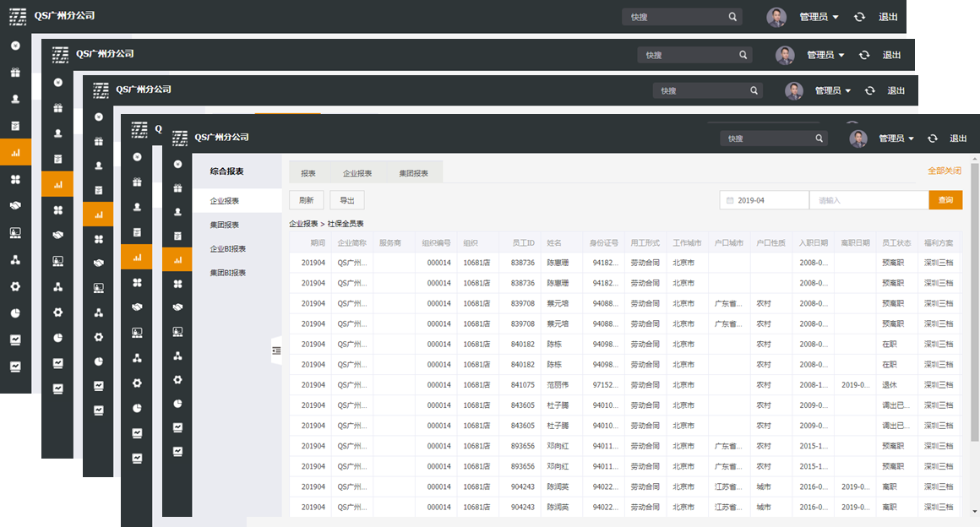Click the pie chart icon in the frontmost sidebar

[x=177, y=404]
